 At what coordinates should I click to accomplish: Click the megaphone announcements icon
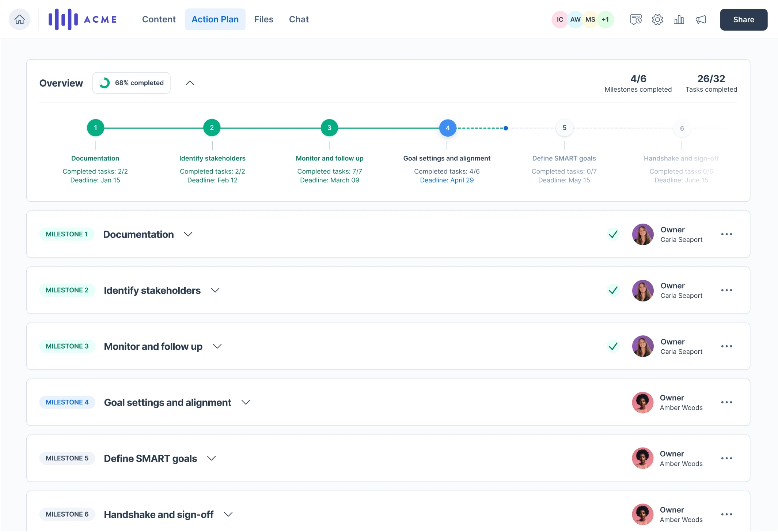(x=701, y=19)
